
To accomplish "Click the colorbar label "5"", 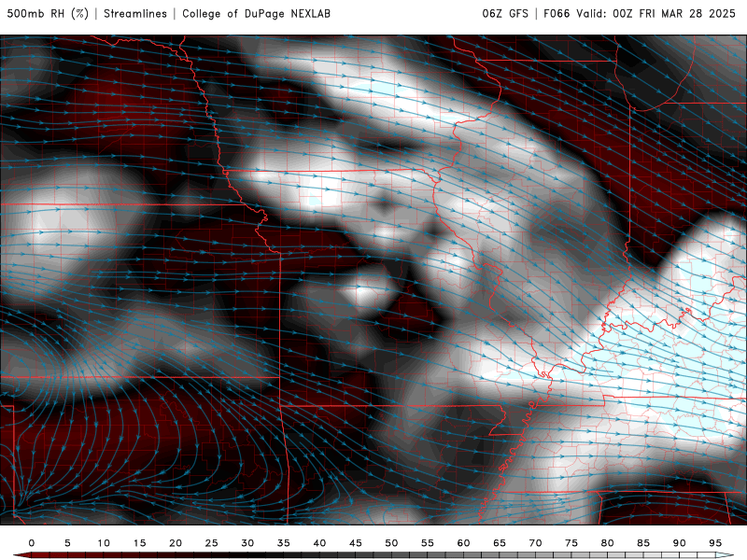I will pos(67,543).
